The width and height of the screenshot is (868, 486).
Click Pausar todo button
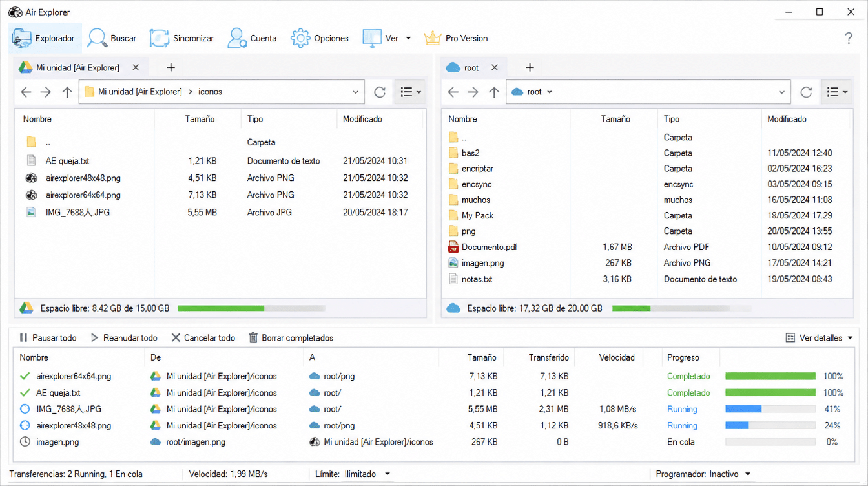pos(48,337)
